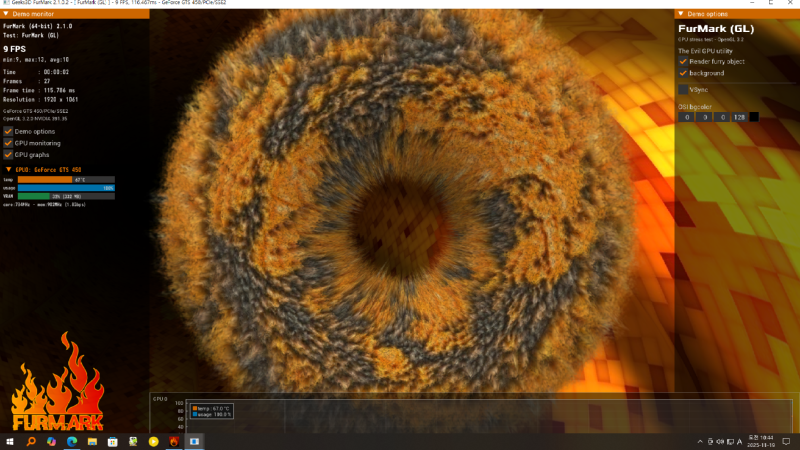
Task: Open File Explorer from the taskbar
Action: pos(92,441)
